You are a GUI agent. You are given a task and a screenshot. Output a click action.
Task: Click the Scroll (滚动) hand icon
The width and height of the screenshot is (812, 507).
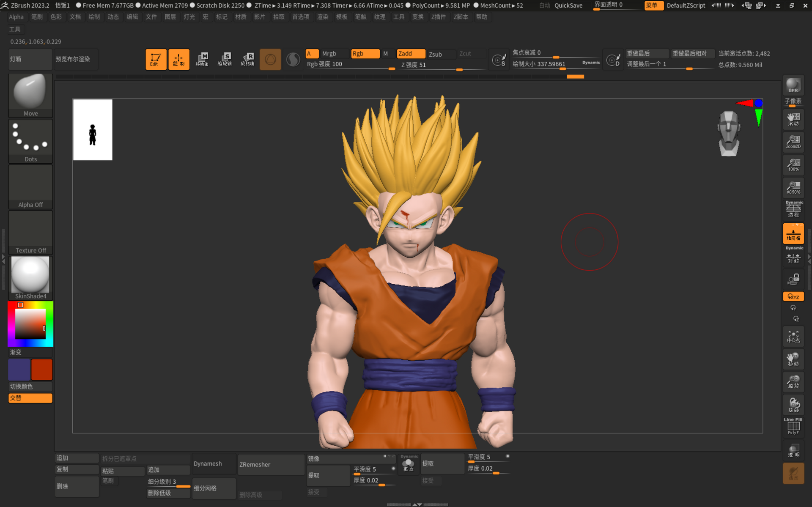pos(793,119)
